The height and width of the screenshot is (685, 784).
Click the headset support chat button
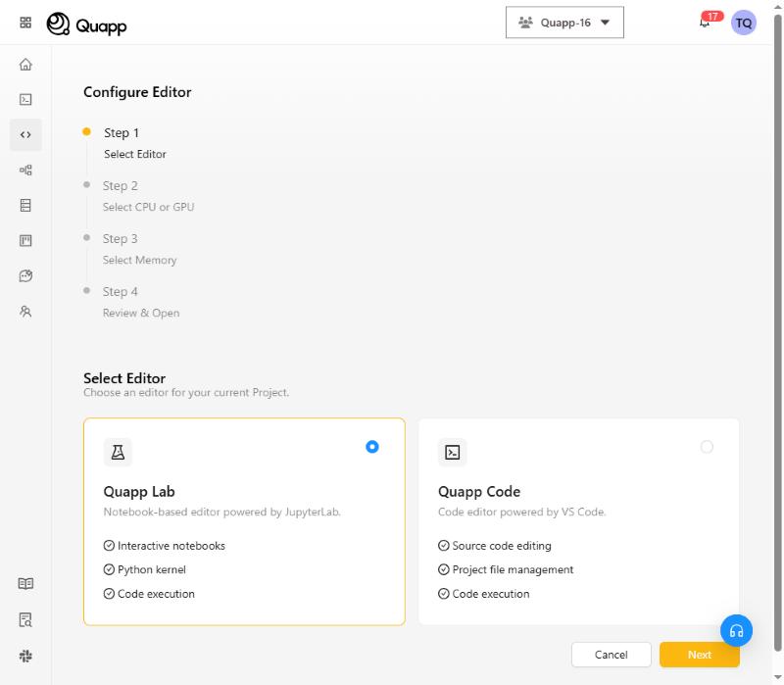(x=736, y=630)
